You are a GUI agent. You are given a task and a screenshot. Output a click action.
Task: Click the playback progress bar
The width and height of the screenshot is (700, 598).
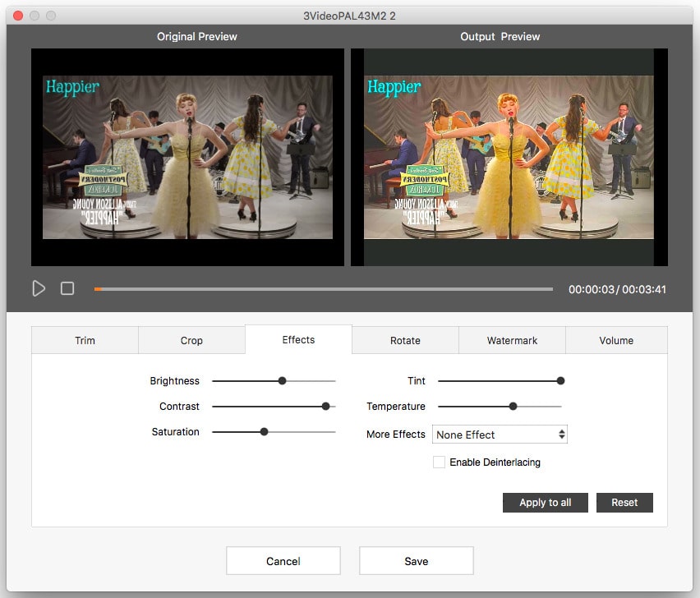coord(323,289)
